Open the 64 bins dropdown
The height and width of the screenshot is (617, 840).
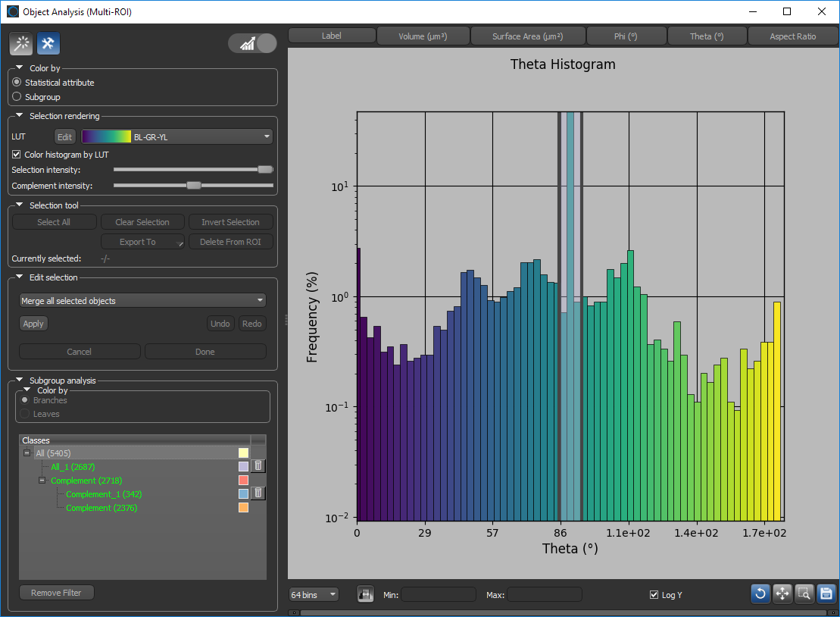[314, 595]
